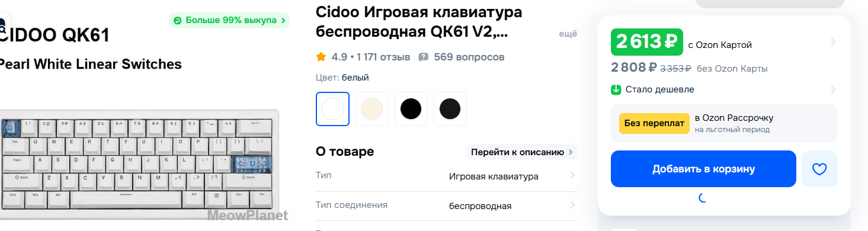Choose the first black color option

click(411, 109)
